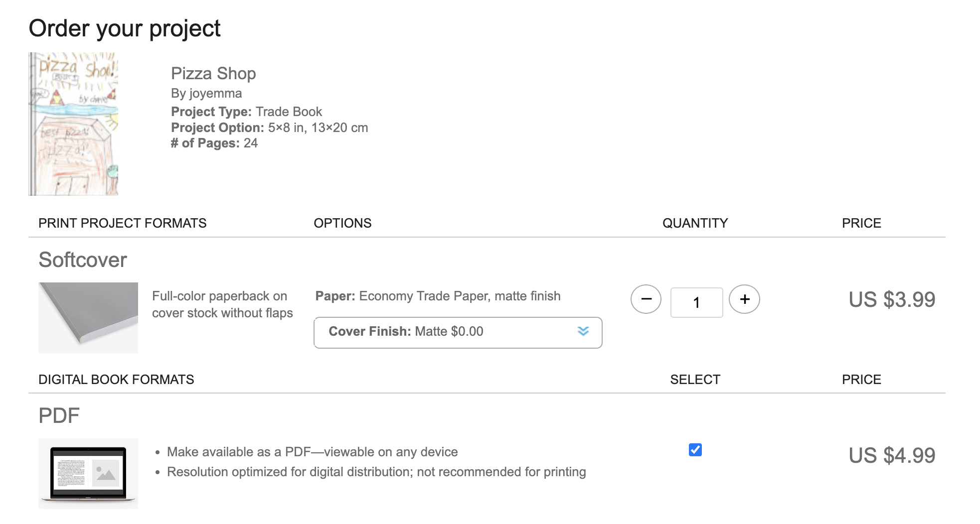
Task: Click the author name joyemma
Action: 215,94
